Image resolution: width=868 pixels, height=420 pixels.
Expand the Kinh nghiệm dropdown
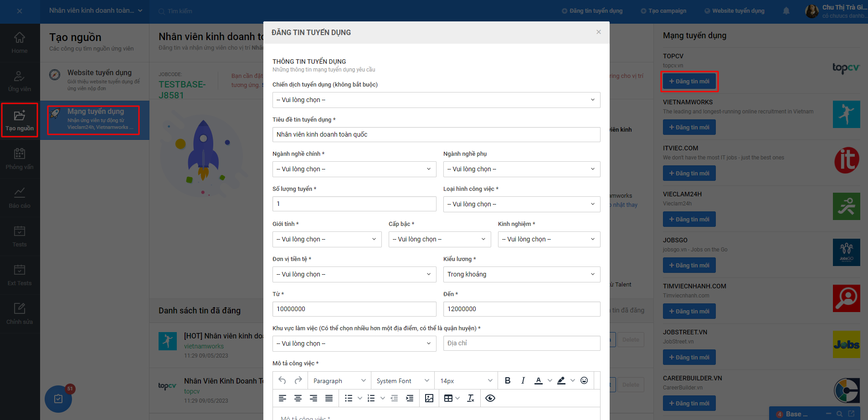(x=549, y=239)
